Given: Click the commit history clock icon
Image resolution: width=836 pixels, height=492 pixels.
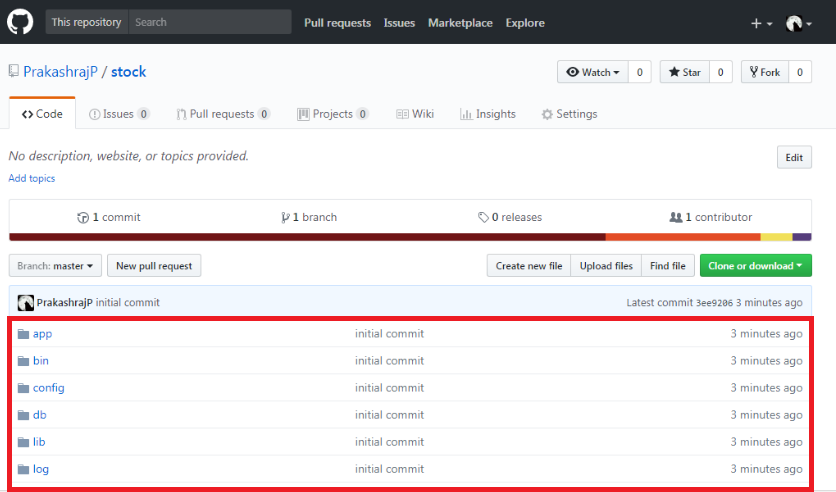Looking at the screenshot, I should point(83,218).
